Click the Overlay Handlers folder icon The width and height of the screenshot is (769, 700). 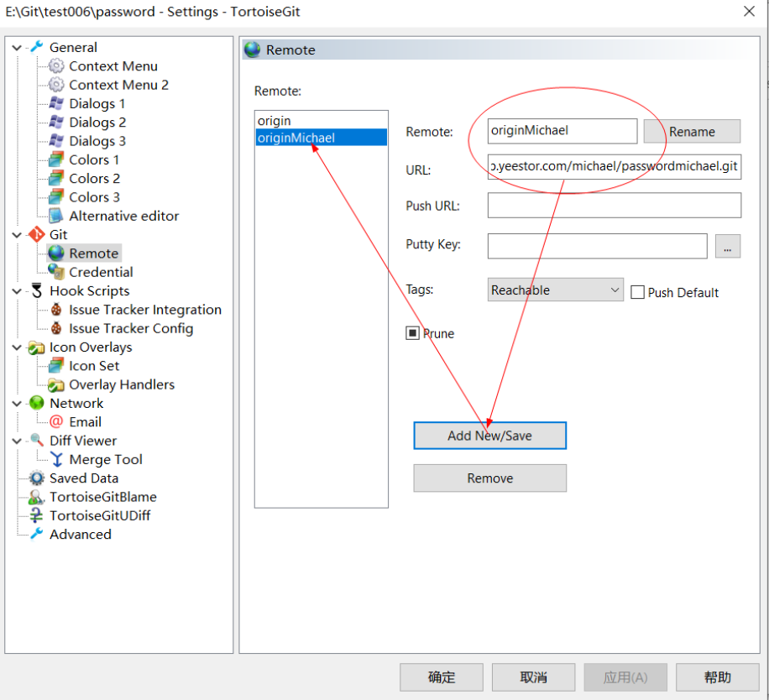point(56,384)
